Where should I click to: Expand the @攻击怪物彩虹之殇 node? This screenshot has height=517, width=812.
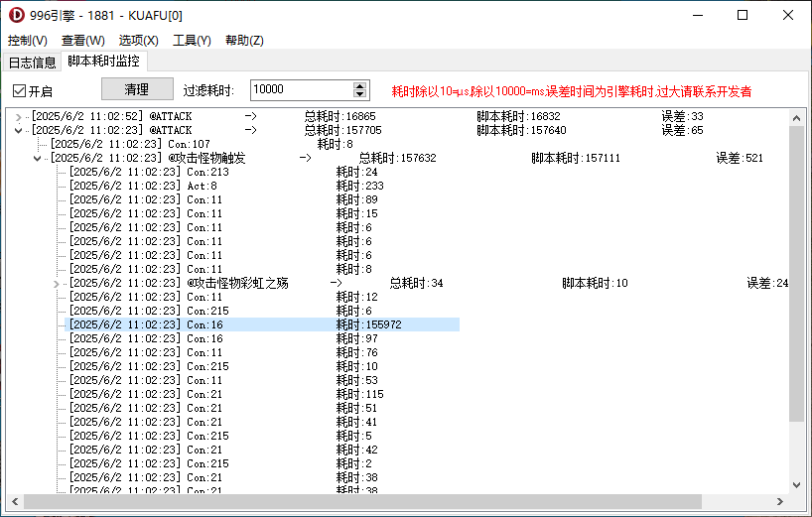click(x=57, y=284)
